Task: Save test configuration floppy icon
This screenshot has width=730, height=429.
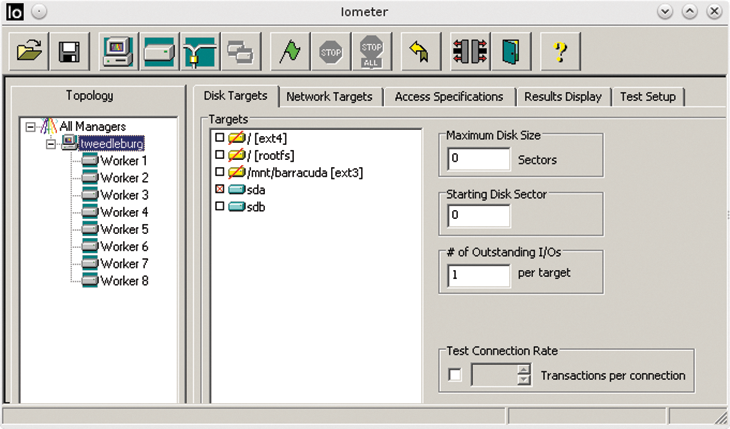Action: 69,51
